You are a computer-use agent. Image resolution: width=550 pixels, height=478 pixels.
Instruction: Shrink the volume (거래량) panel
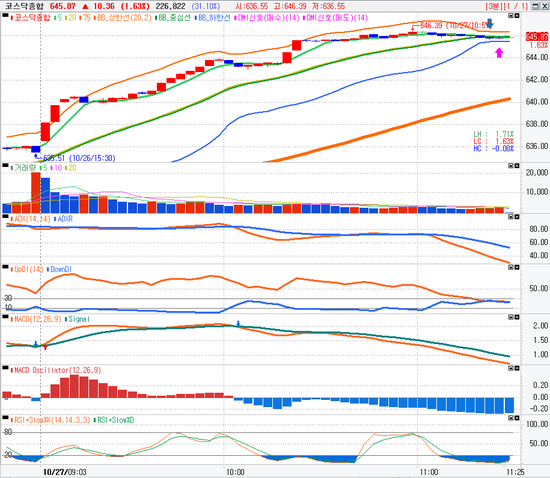[x=511, y=166]
